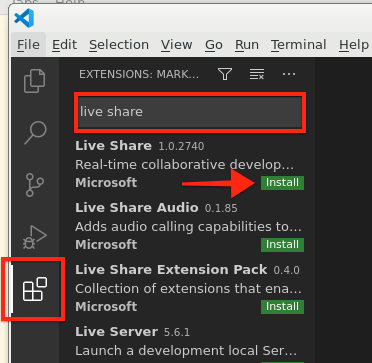Open the Help menu
Image resolution: width=372 pixels, height=363 pixels.
tap(354, 45)
